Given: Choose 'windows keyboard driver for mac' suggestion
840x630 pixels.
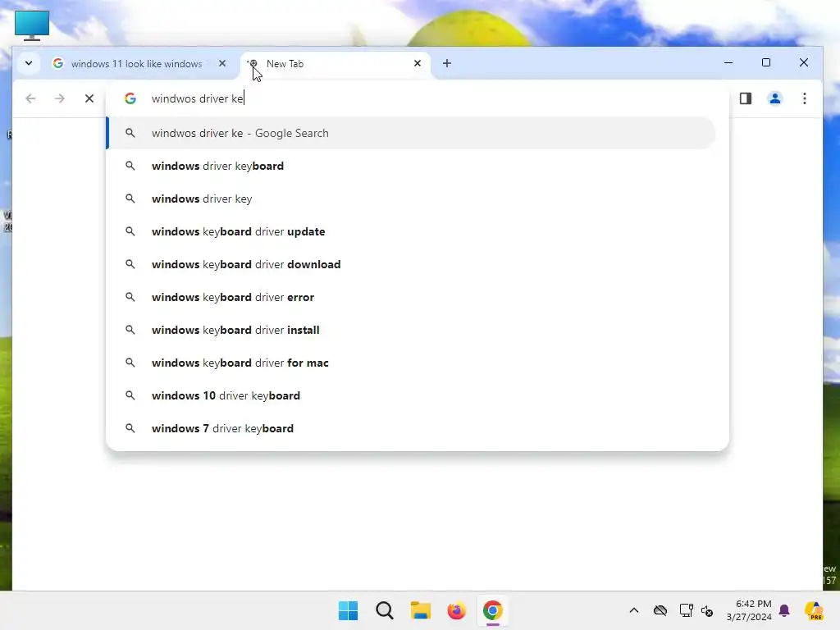Looking at the screenshot, I should tap(411, 363).
